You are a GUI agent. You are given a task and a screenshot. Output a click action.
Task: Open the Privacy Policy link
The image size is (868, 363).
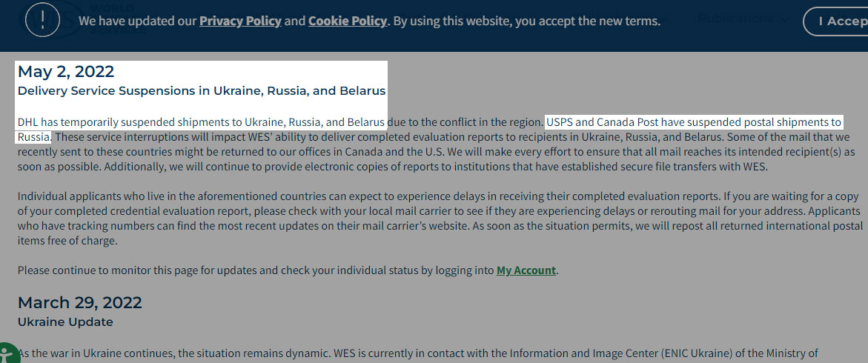tap(240, 21)
